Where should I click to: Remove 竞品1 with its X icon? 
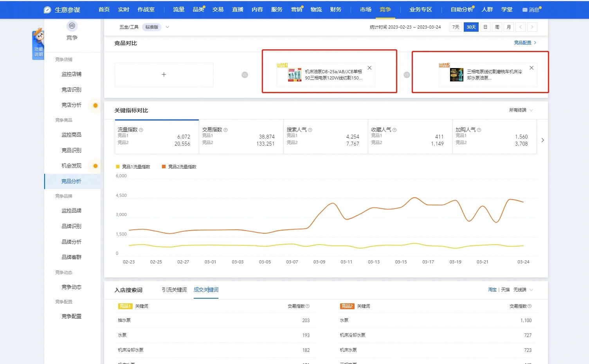coord(369,68)
